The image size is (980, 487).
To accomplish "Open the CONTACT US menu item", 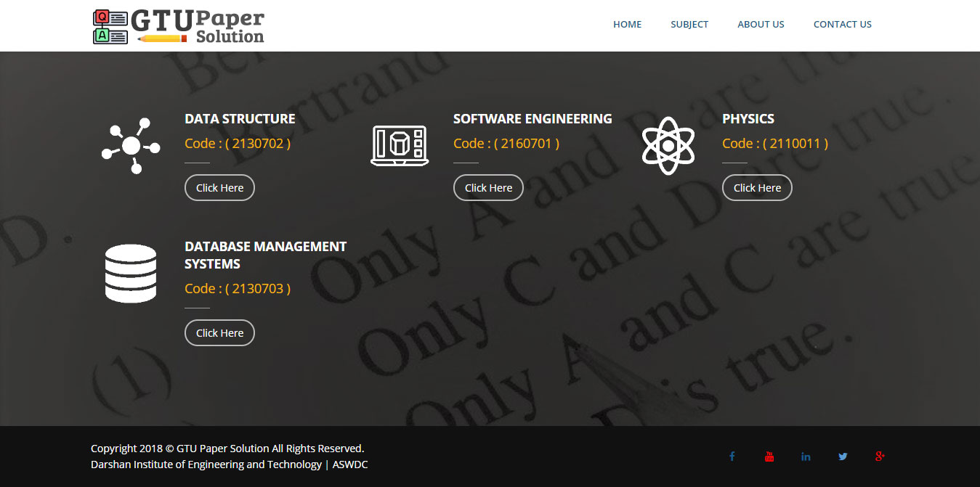I will (843, 24).
